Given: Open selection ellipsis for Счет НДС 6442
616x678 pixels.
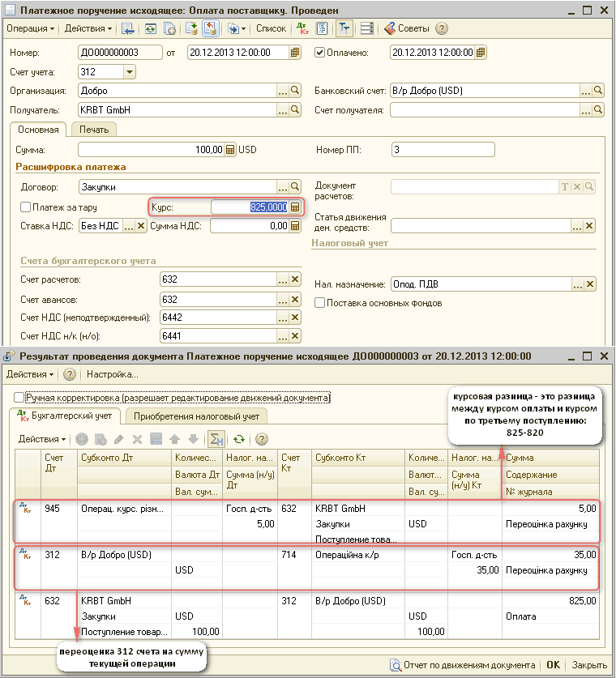Looking at the screenshot, I should (283, 318).
